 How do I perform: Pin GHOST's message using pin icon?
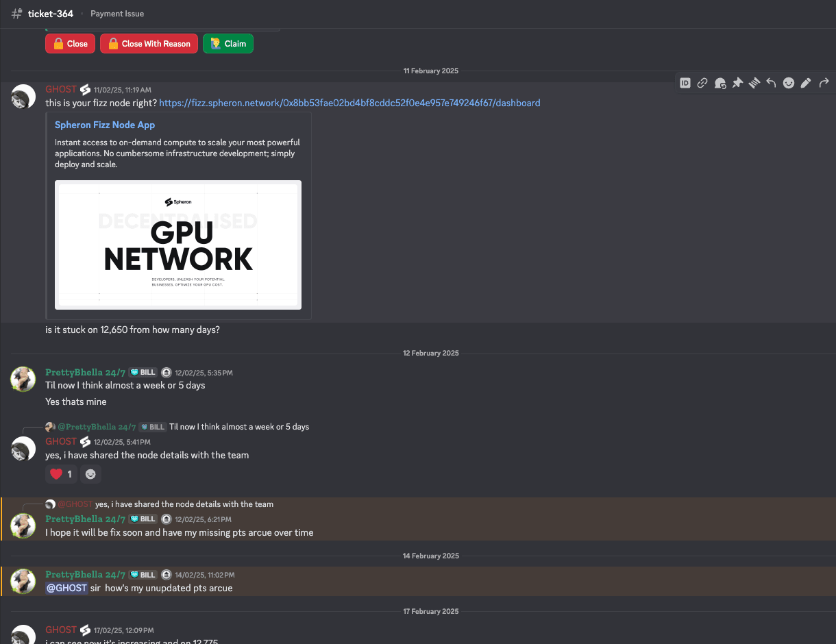click(x=737, y=83)
